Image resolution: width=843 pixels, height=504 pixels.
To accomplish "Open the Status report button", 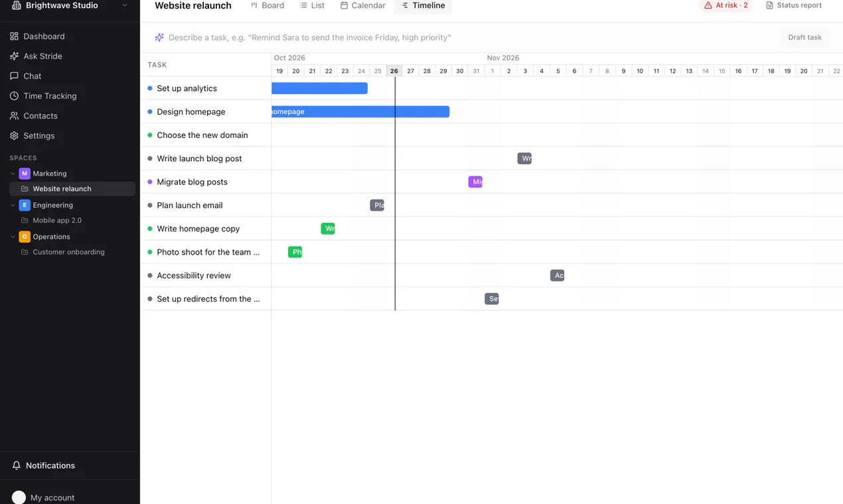I will click(794, 5).
